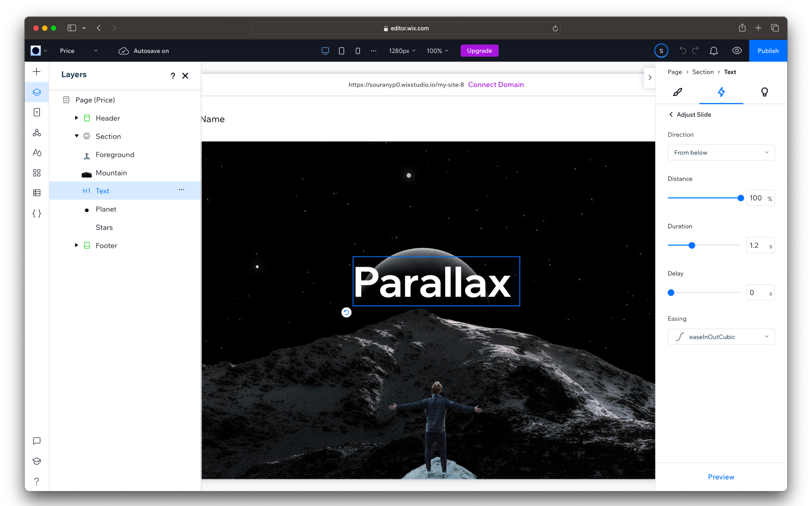Image resolution: width=812 pixels, height=506 pixels.
Task: Open Dev Mode via the braces icon
Action: pos(36,213)
